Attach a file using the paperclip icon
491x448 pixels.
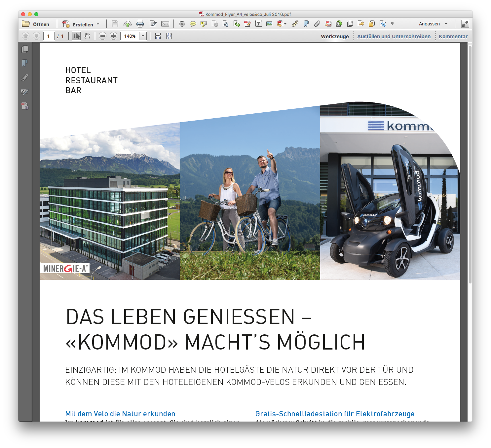(x=318, y=24)
